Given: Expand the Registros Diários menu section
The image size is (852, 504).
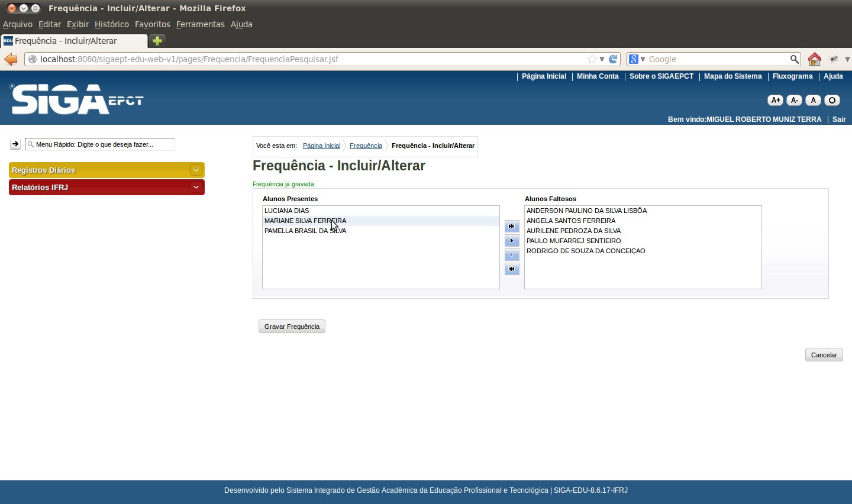Looking at the screenshot, I should 196,170.
